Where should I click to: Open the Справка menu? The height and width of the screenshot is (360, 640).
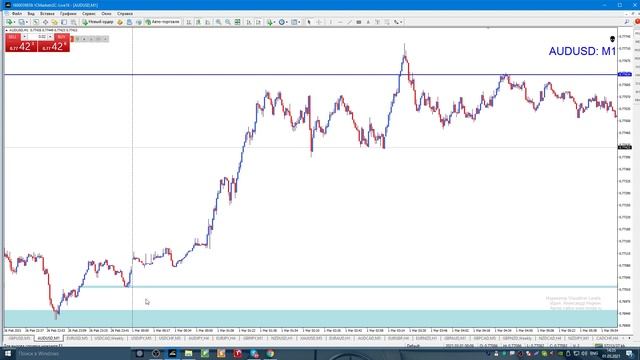(x=125, y=13)
